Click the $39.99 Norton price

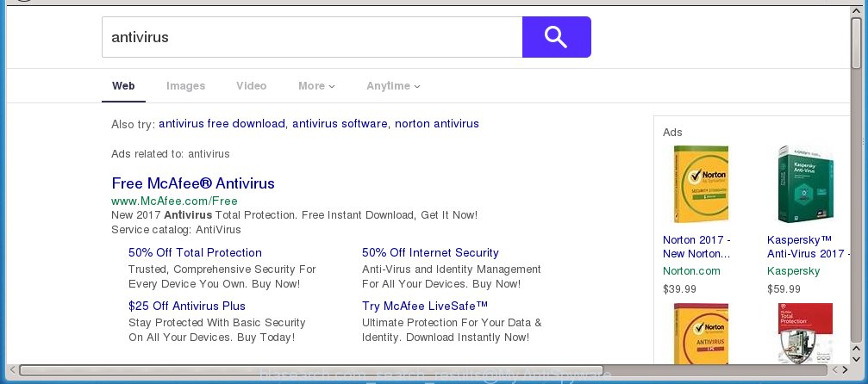(x=679, y=288)
